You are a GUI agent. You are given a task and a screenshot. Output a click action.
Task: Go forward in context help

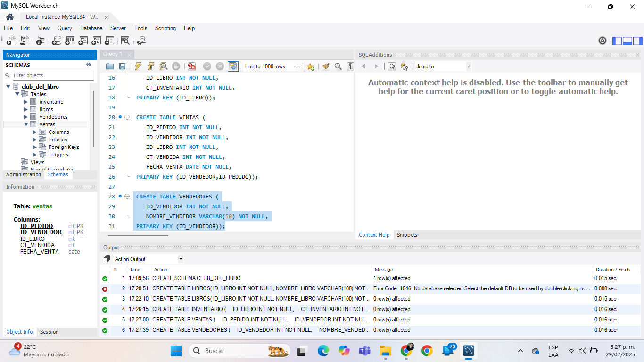click(x=376, y=66)
